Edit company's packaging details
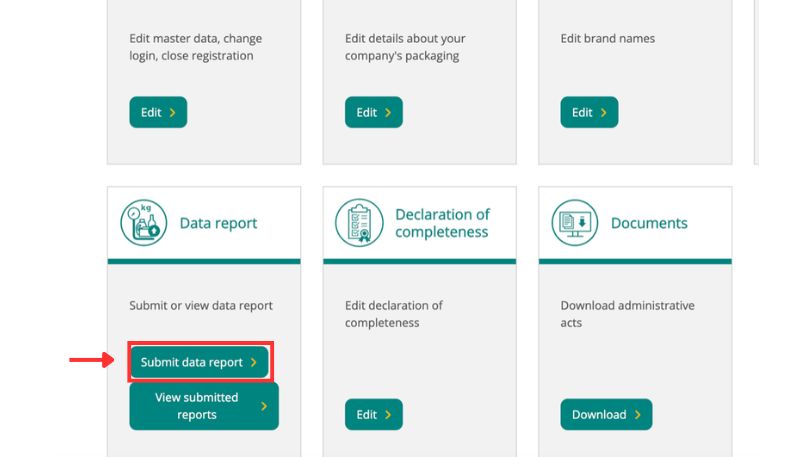The width and height of the screenshot is (812, 457). point(373,113)
